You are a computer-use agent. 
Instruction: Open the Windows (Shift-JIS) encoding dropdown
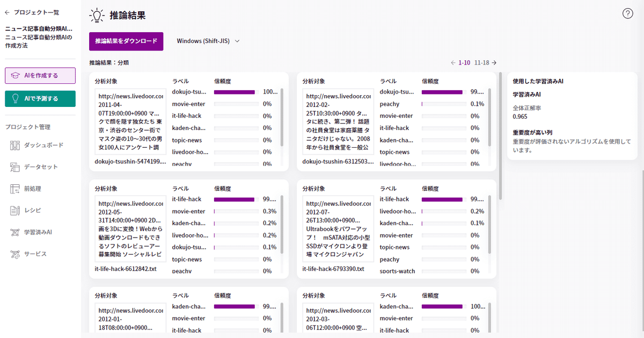click(x=207, y=41)
